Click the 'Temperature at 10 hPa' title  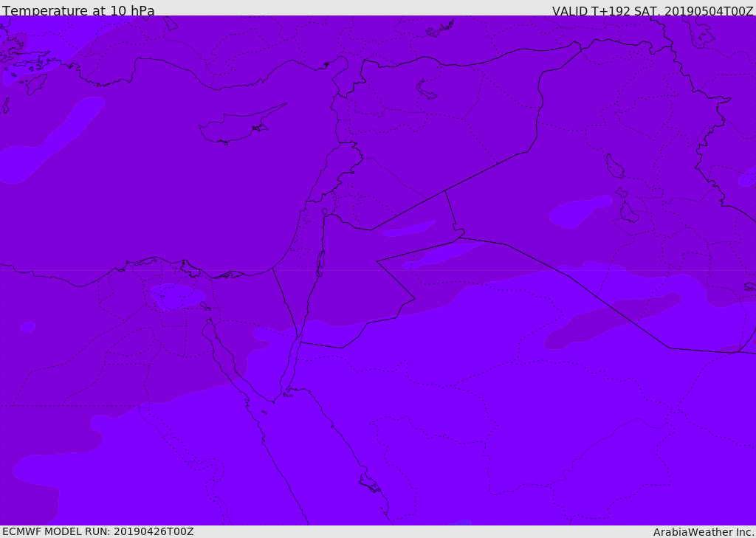78,10
